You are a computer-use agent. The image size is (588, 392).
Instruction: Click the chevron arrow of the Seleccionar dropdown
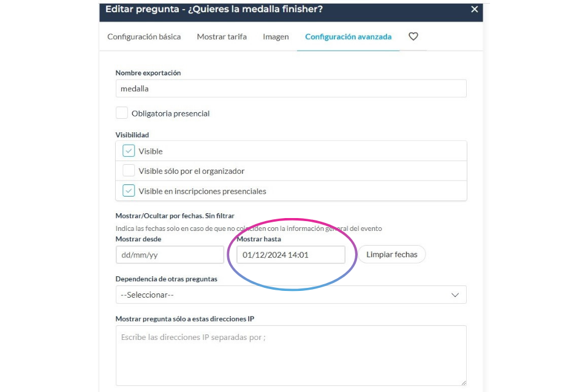point(455,295)
